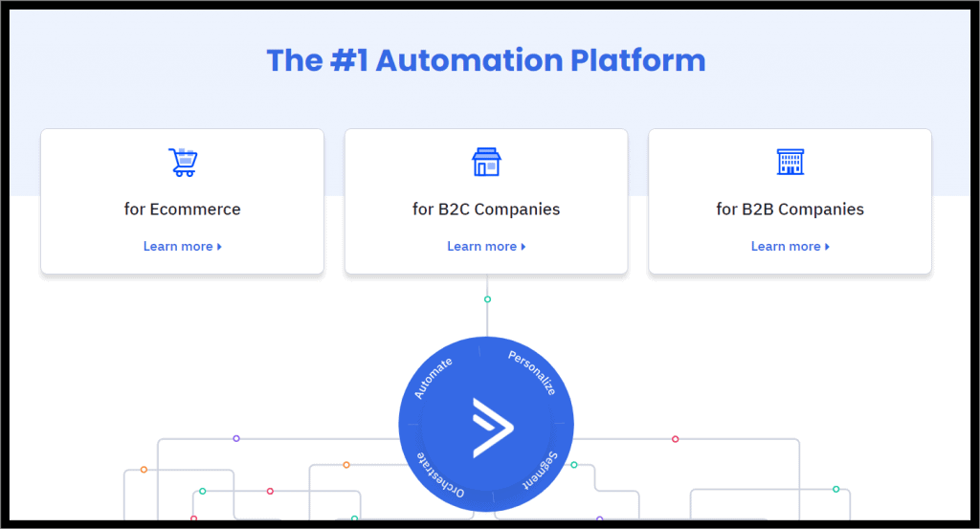Select the "for Ecommerce" card title
The image size is (980, 529).
183,209
